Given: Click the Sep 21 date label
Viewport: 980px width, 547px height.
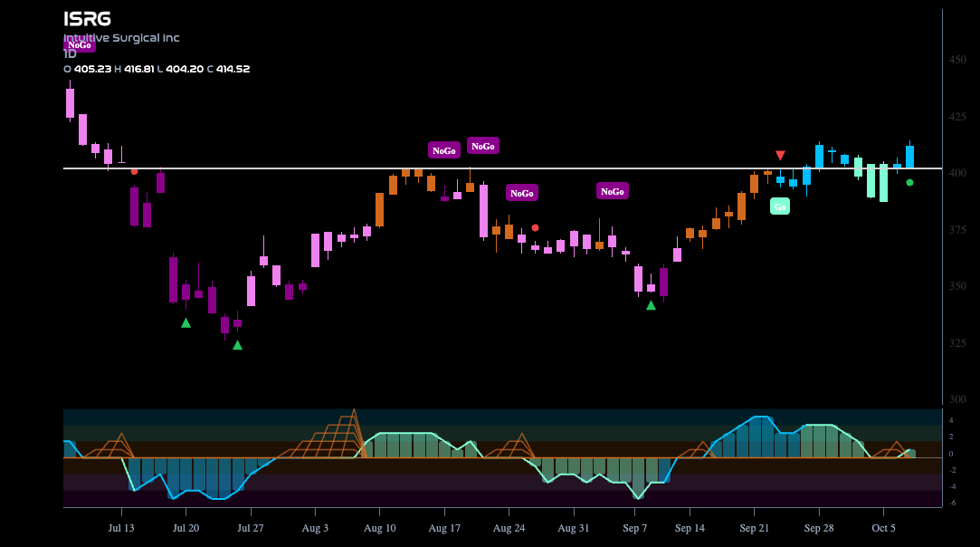Looking at the screenshot, I should pos(755,528).
